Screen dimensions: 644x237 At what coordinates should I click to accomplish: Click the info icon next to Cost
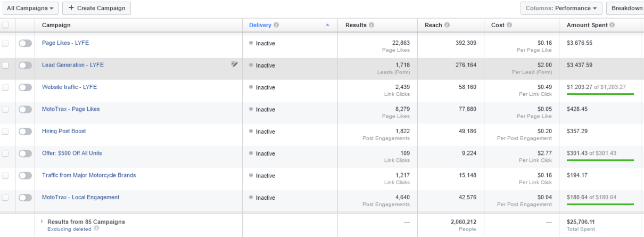click(509, 25)
